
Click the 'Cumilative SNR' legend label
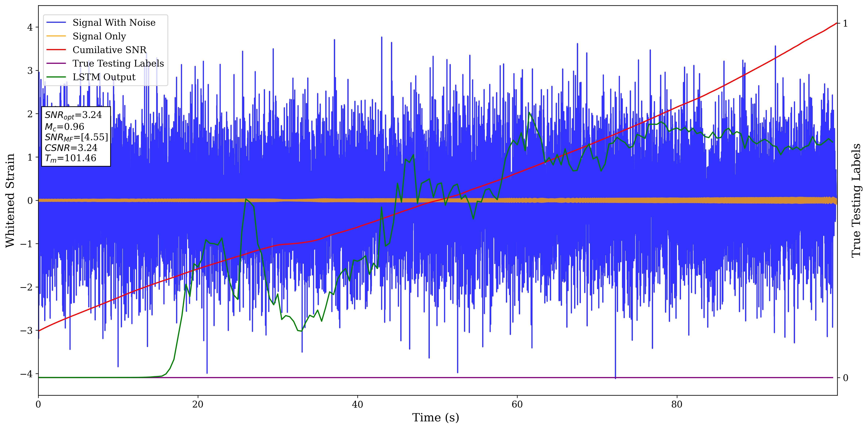[109, 50]
